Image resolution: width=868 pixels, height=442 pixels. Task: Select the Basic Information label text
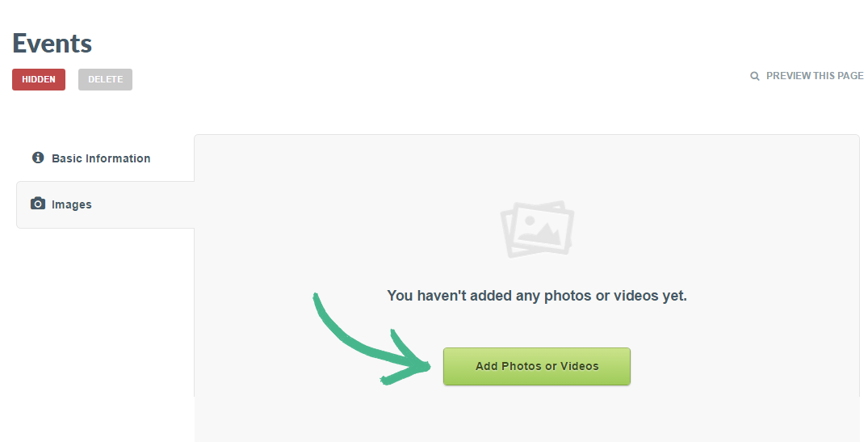(x=101, y=158)
